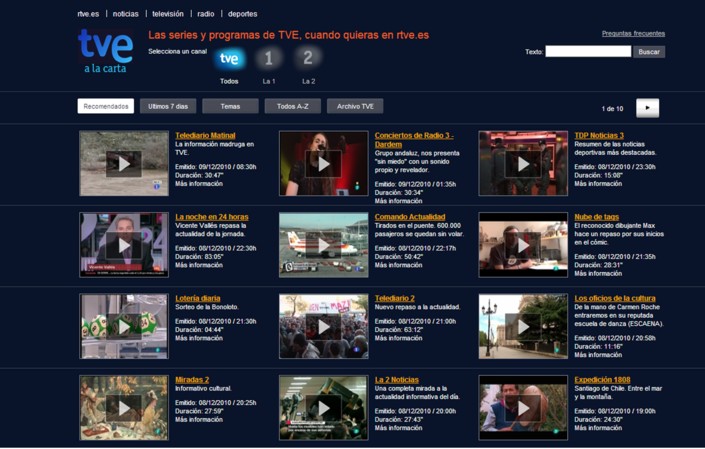Click Más información under Telediario 2
The image size is (705, 449).
pos(398,338)
